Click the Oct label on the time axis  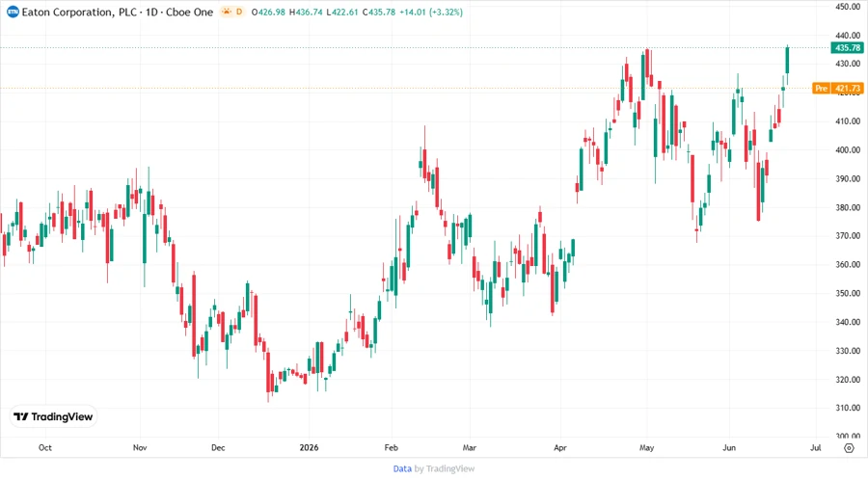pyautogui.click(x=44, y=447)
